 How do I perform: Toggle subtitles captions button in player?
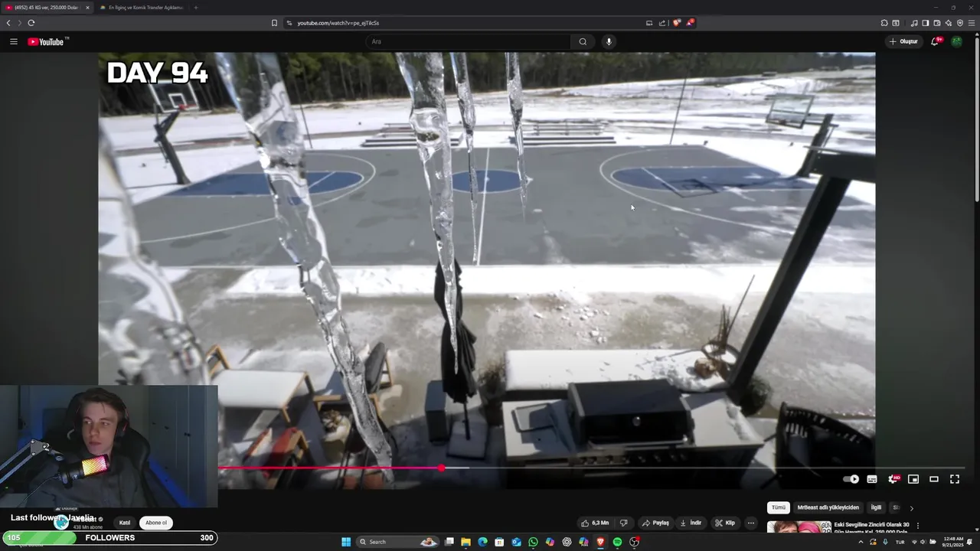click(872, 479)
